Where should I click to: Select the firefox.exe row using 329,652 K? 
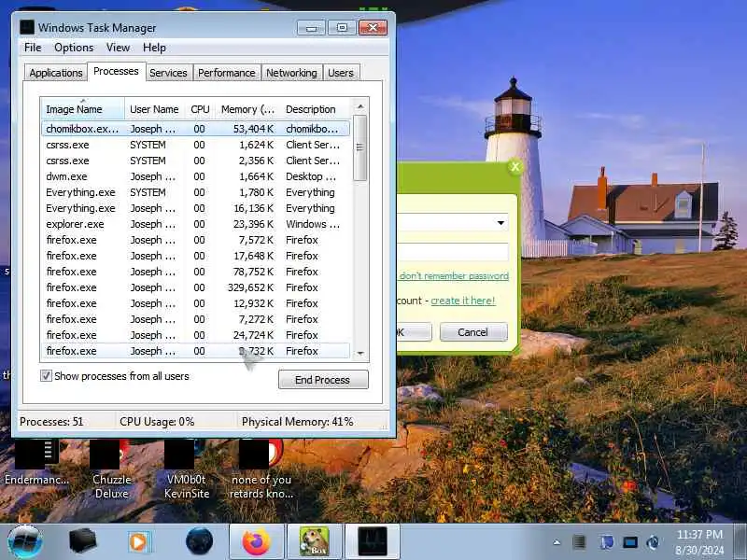coord(196,287)
